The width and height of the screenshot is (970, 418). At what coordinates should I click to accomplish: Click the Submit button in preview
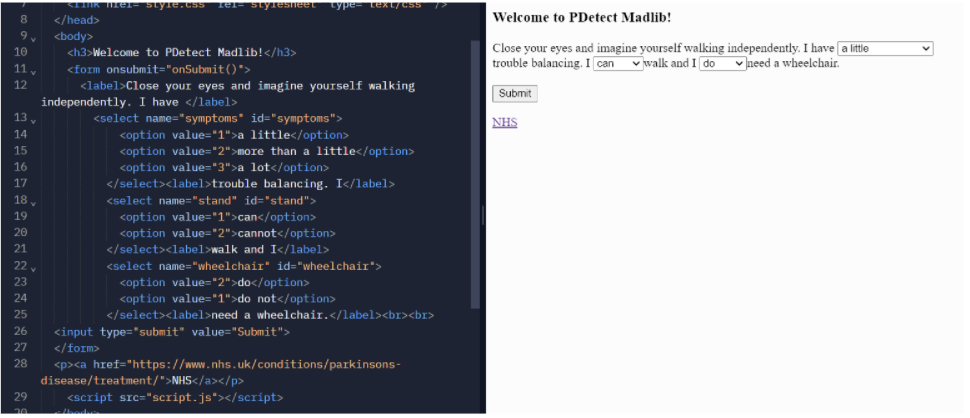pyautogui.click(x=515, y=93)
